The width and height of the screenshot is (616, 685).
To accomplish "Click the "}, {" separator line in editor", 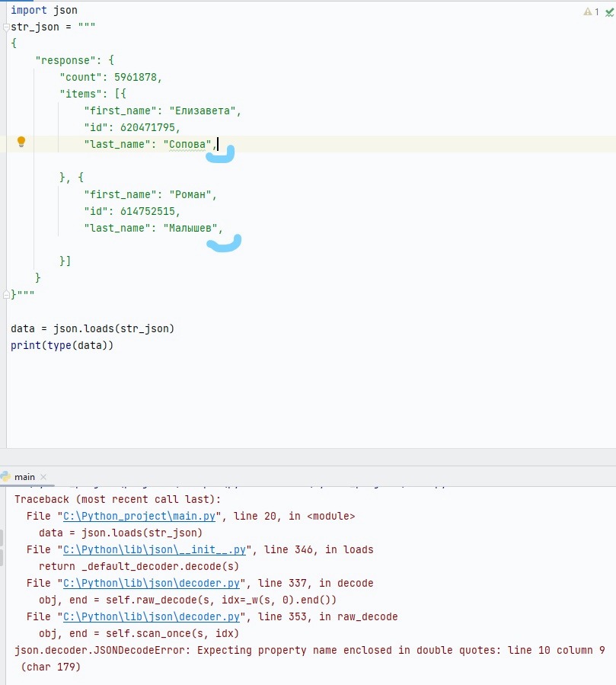I will pos(72,178).
